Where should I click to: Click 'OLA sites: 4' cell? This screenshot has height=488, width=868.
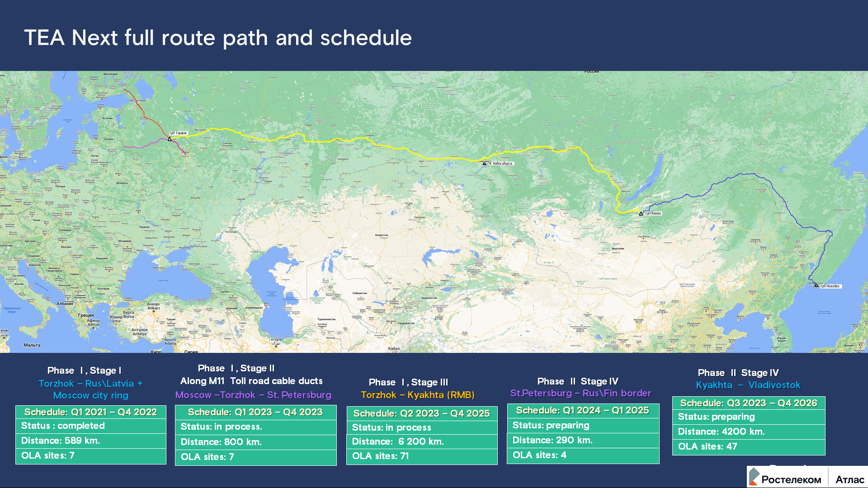(x=583, y=455)
